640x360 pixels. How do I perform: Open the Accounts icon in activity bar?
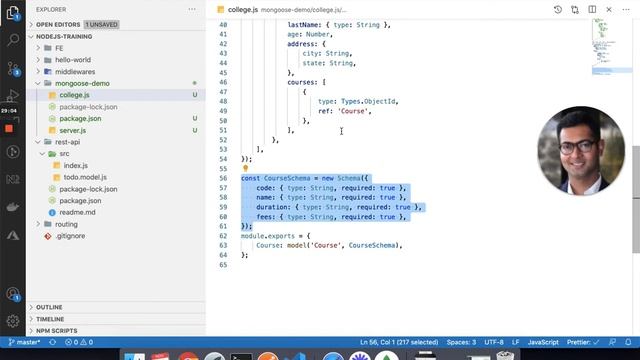pos(13,294)
